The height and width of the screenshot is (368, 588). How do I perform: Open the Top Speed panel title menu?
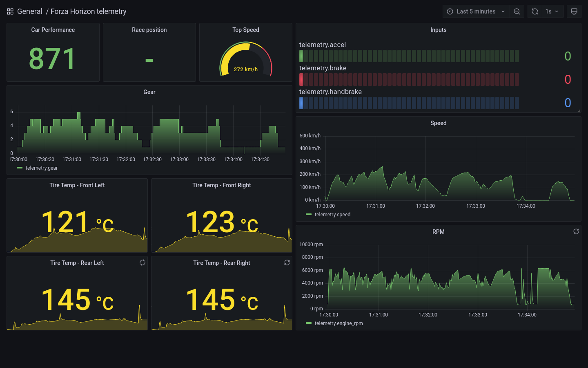[246, 30]
